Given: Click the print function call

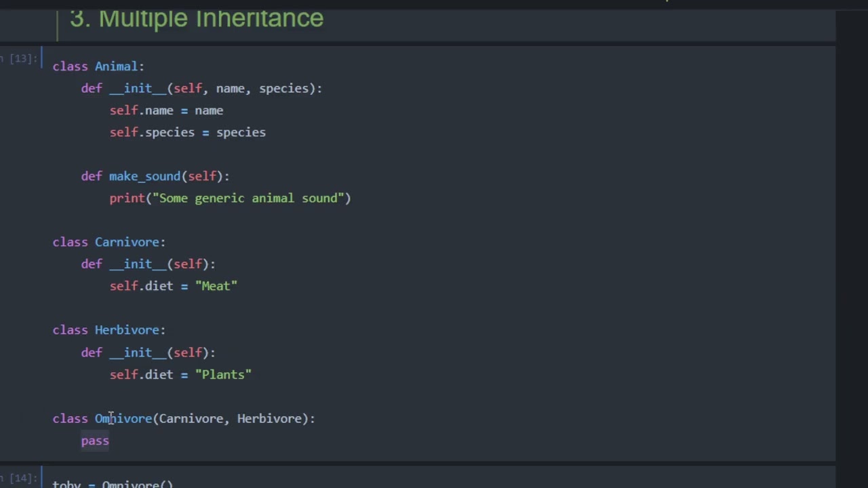Looking at the screenshot, I should [127, 198].
